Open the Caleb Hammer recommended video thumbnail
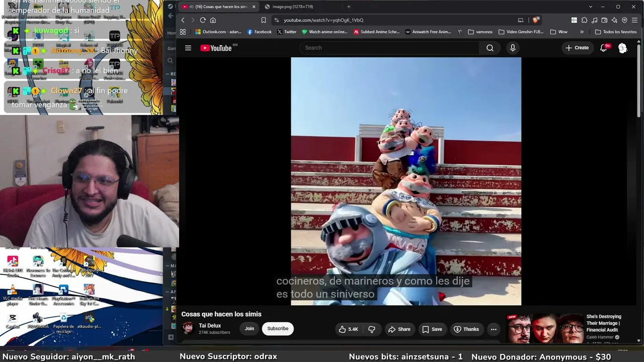This screenshot has width=644, height=362. click(x=545, y=328)
